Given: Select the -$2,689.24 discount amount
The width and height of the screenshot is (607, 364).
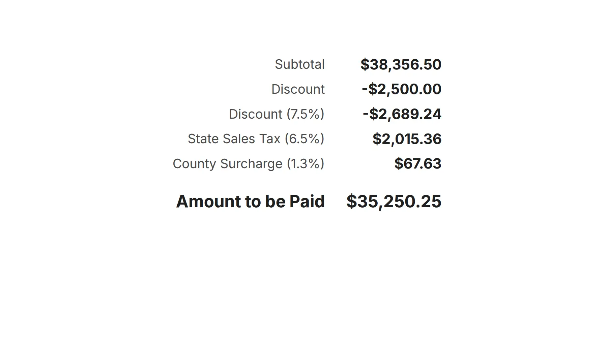Looking at the screenshot, I should [402, 114].
